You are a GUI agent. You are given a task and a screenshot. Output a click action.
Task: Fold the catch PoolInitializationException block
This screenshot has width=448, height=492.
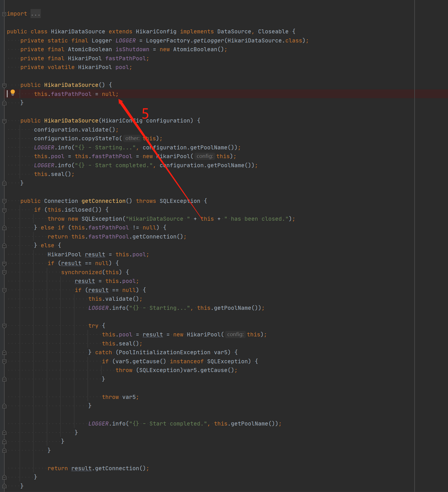[x=4, y=353]
